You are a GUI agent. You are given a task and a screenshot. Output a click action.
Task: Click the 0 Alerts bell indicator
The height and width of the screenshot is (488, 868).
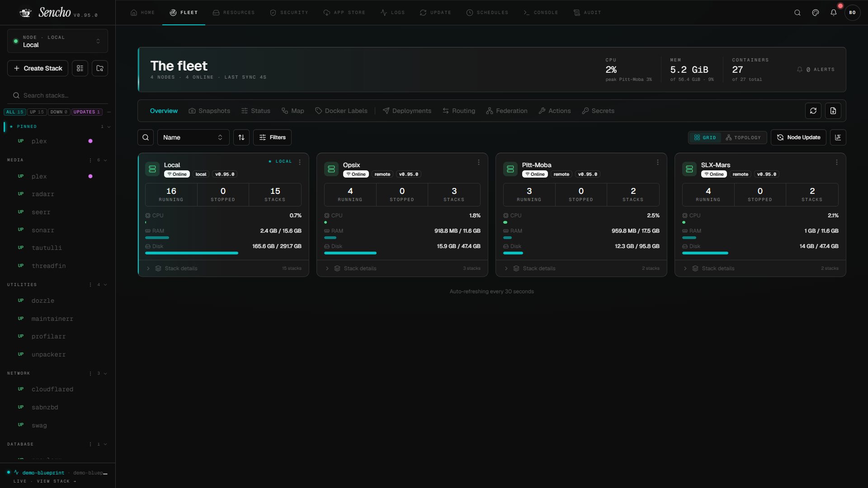click(816, 70)
